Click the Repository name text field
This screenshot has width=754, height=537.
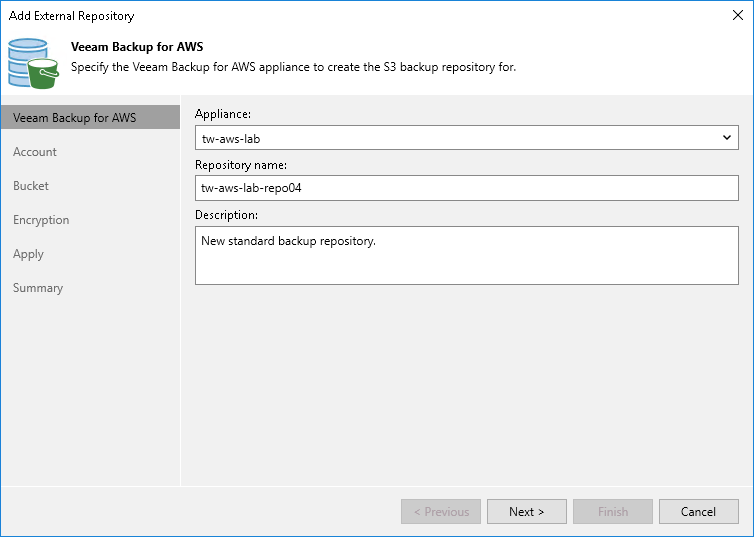(x=467, y=187)
